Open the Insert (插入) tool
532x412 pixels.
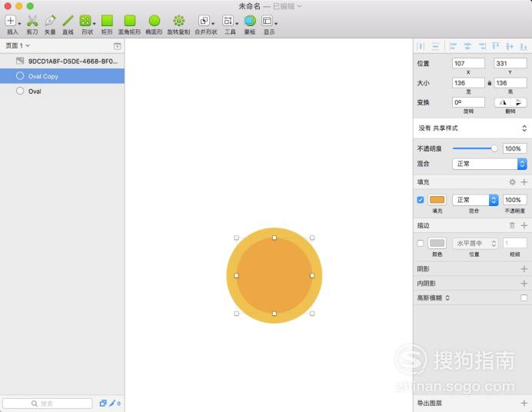[11, 21]
